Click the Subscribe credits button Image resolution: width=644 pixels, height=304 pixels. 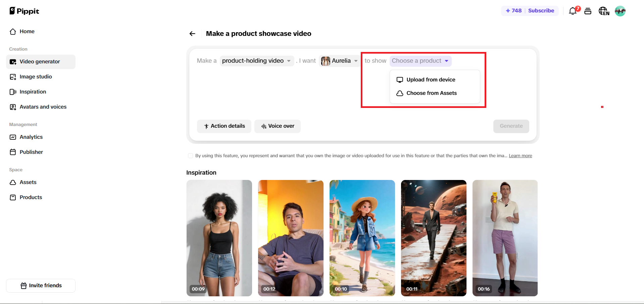click(530, 11)
